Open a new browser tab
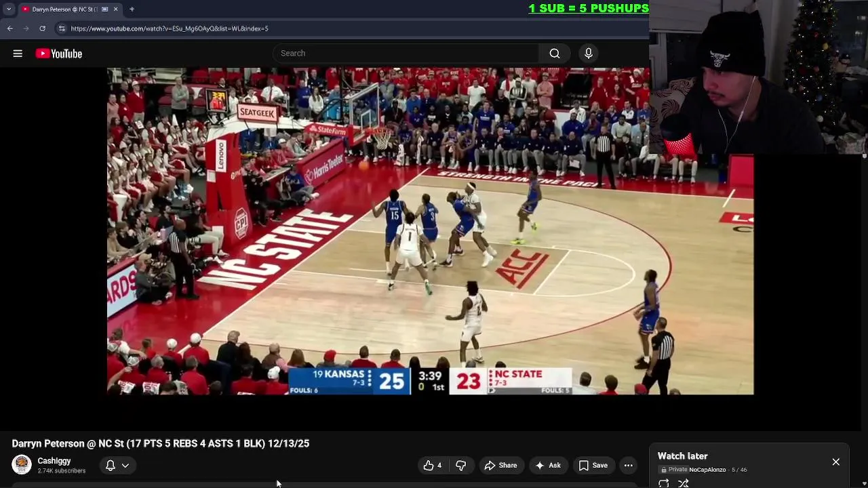868x488 pixels. point(132,9)
